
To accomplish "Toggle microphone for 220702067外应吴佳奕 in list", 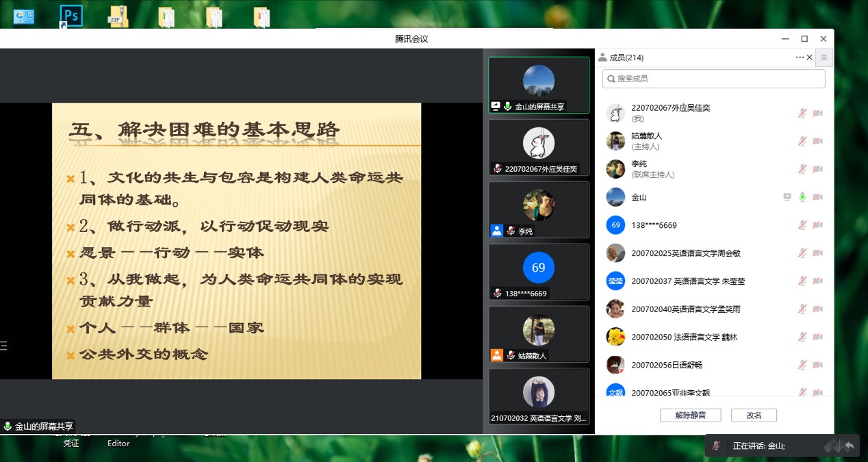I will coord(802,113).
